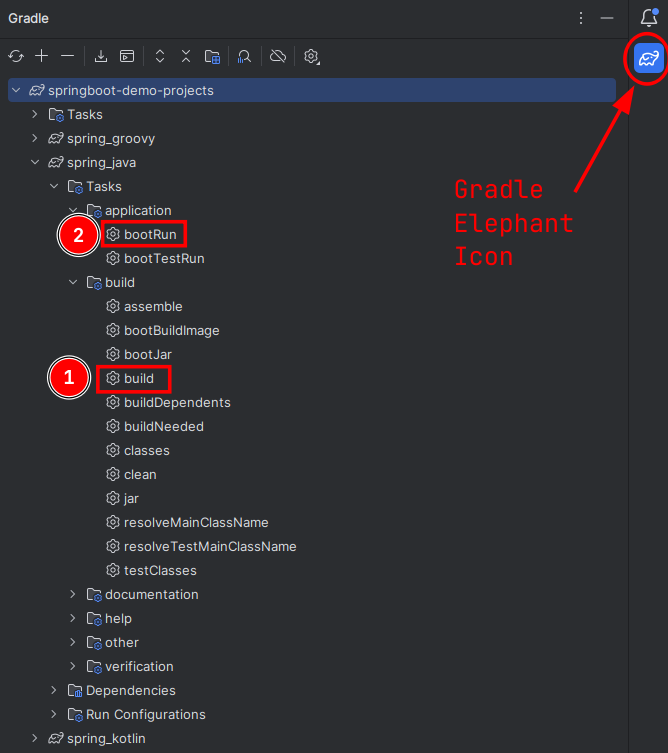
Task: Select the bootRun task
Action: (150, 234)
